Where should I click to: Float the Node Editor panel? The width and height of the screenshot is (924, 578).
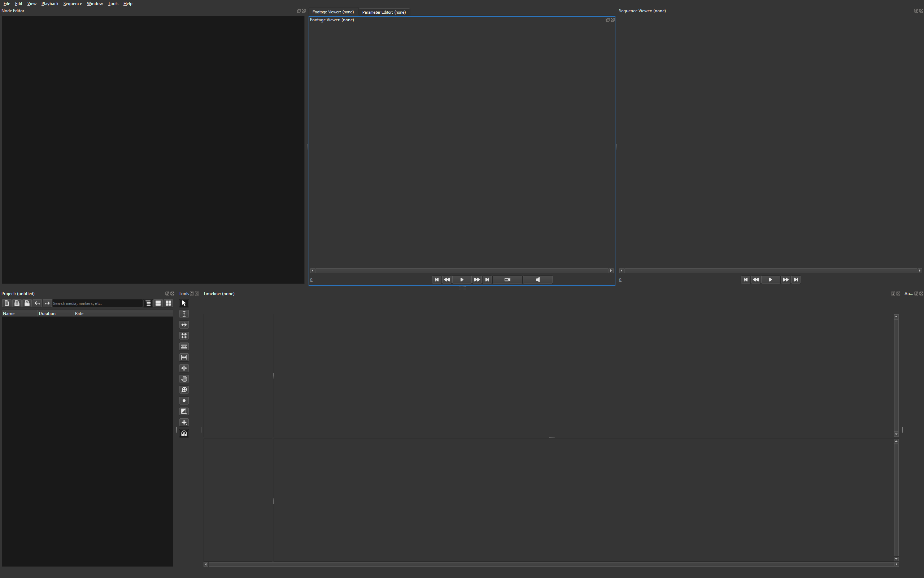tap(298, 11)
